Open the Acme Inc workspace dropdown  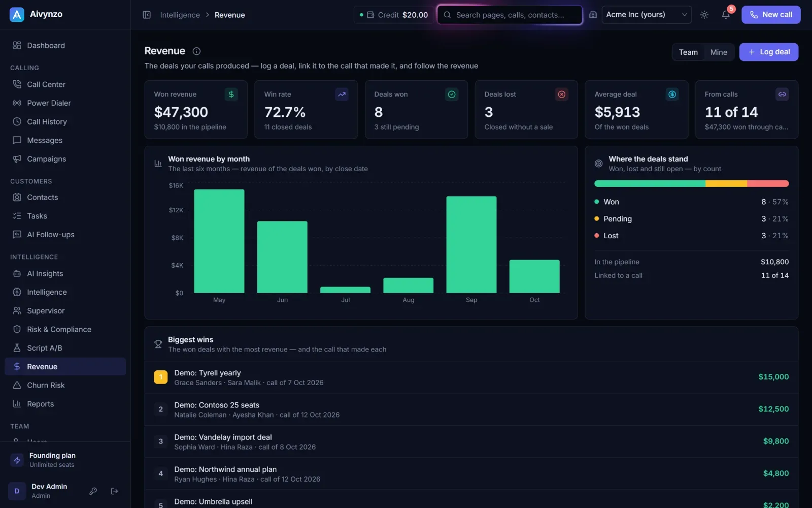pos(647,15)
